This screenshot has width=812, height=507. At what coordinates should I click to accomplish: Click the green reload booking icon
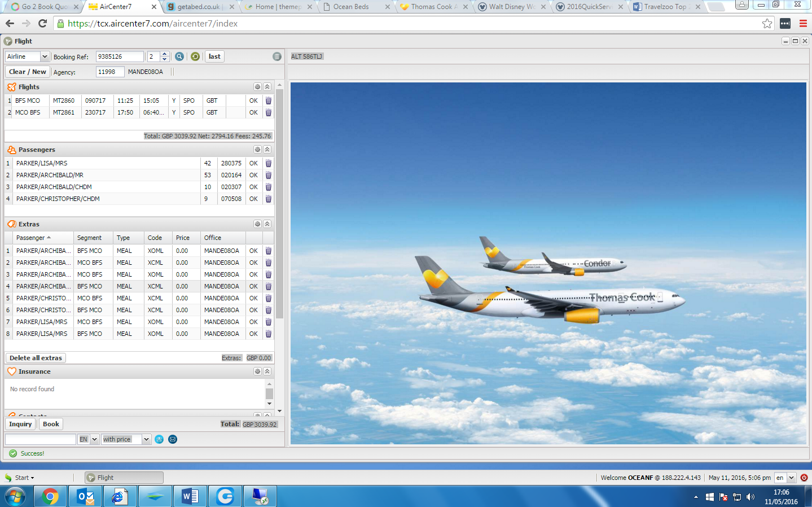click(x=195, y=56)
